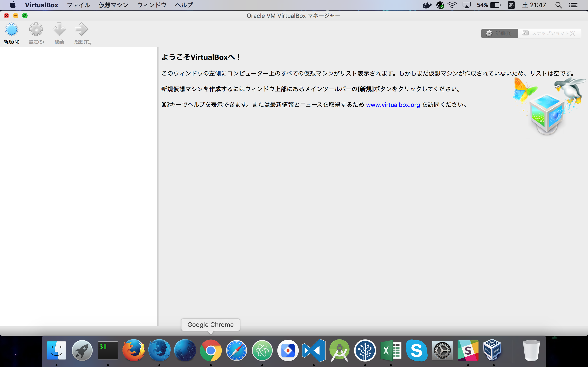Click the 起動(T) start arrow icon
This screenshot has width=588, height=367.
point(81,30)
